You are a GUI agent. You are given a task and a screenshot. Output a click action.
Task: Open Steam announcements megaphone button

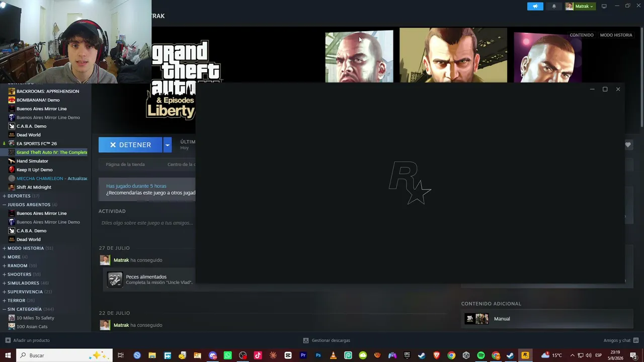[x=535, y=6]
